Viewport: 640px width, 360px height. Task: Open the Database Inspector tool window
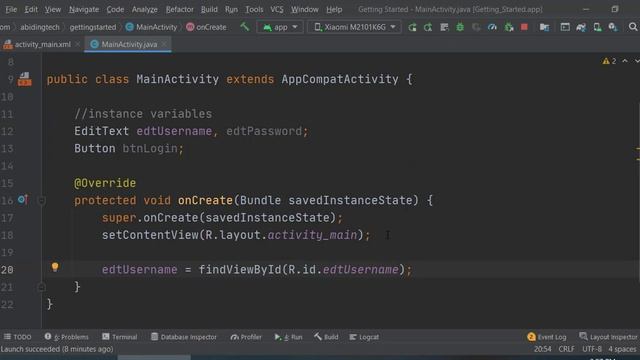(184, 337)
